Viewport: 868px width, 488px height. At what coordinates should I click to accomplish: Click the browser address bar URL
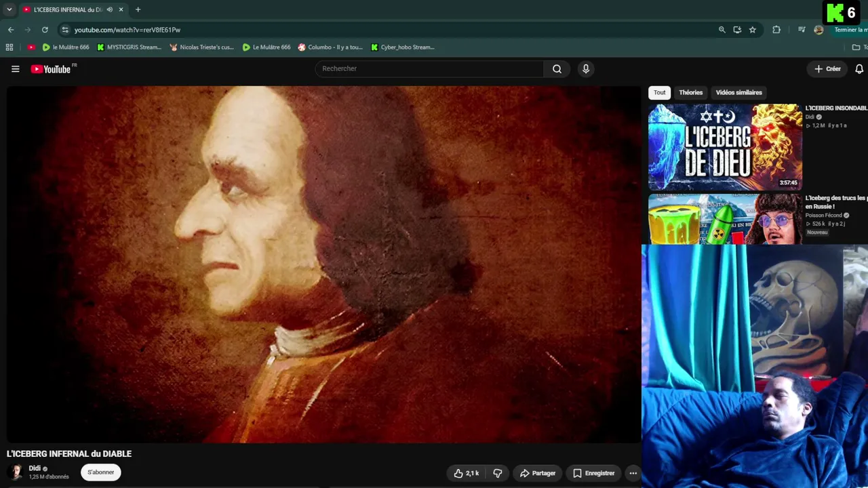[127, 30]
